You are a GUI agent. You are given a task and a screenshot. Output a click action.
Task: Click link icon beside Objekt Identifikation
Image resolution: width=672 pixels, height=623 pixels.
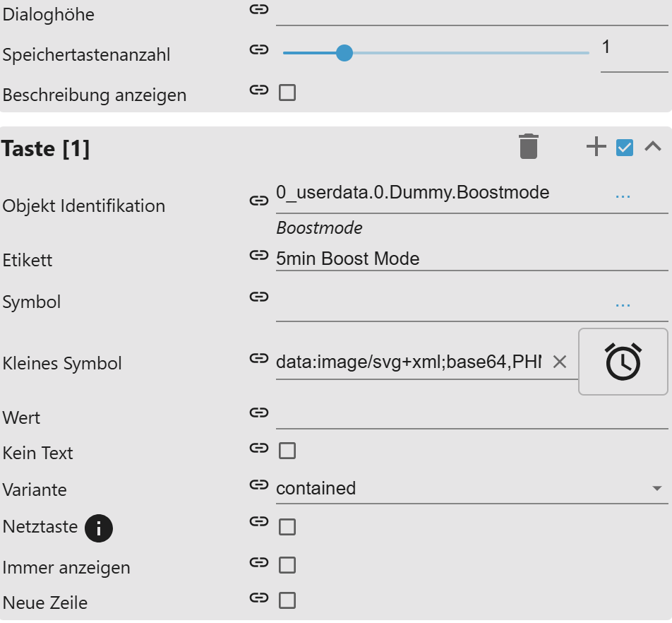point(259,201)
